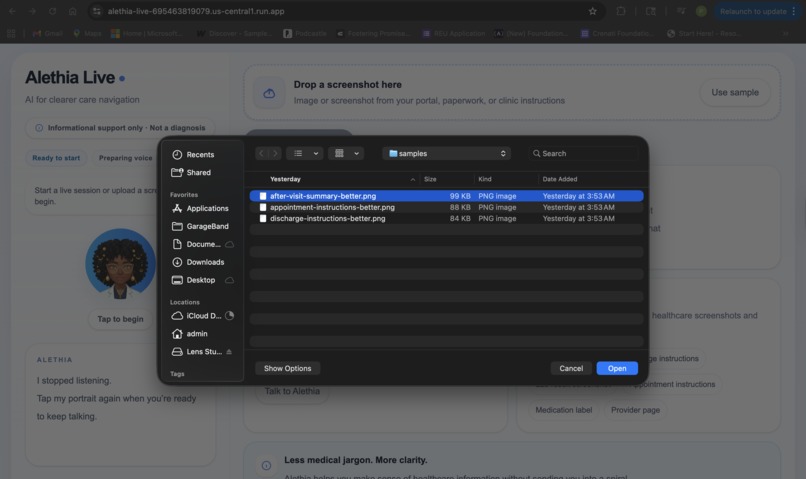Sort files by the Yesterday name column
Image resolution: width=806 pixels, height=479 pixels.
pyautogui.click(x=285, y=179)
